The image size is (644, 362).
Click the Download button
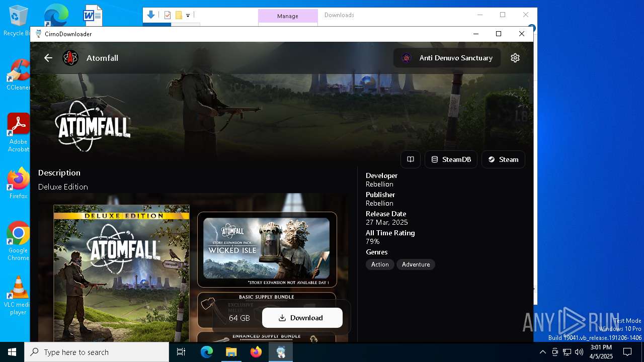(x=302, y=318)
